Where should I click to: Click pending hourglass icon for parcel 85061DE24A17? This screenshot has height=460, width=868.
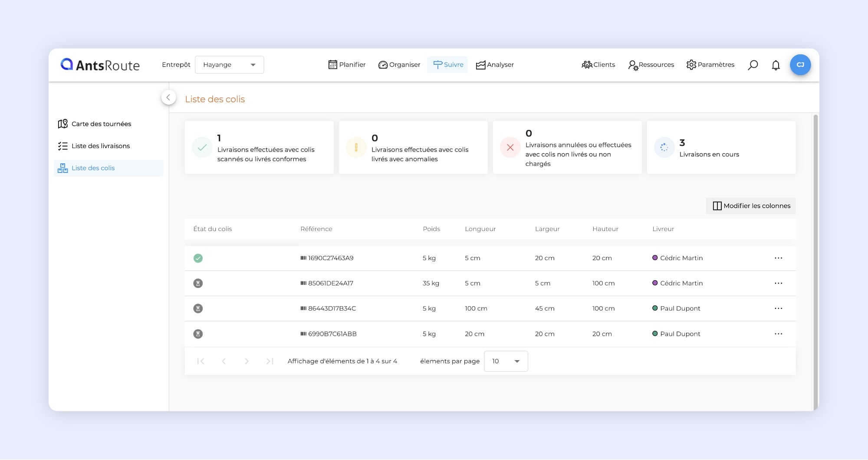198,284
